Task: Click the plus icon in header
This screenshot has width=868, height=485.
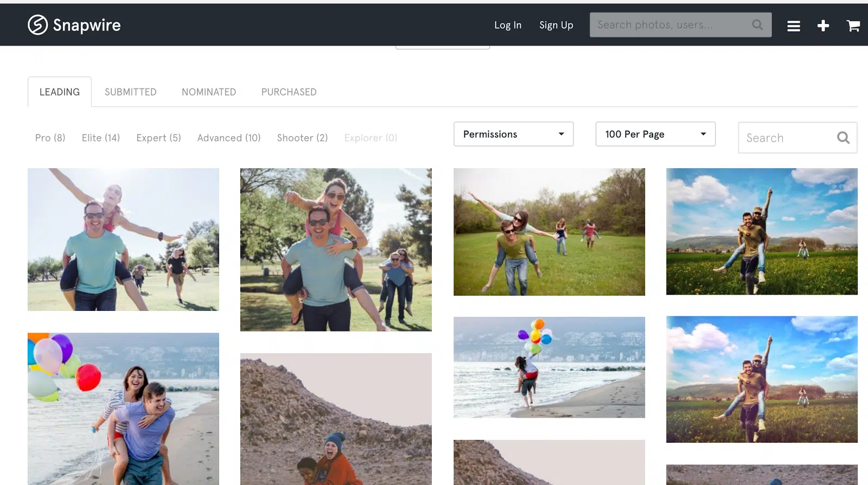Action: pyautogui.click(x=823, y=25)
